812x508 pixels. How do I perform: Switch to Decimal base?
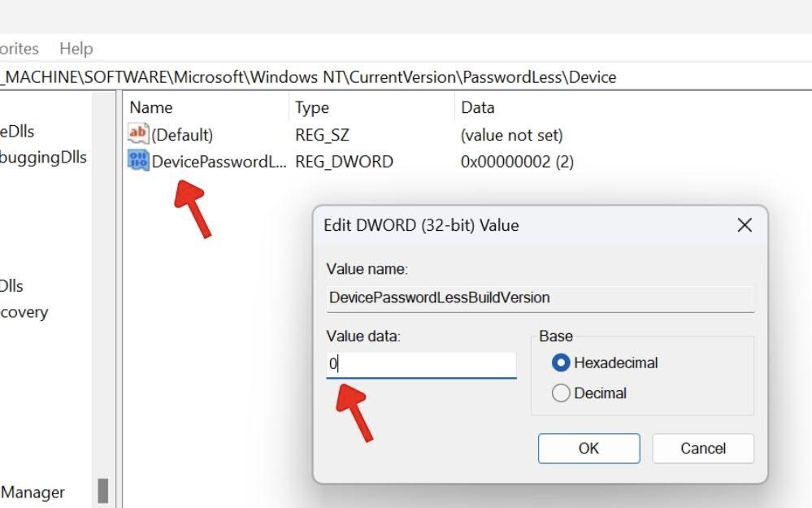pos(562,393)
